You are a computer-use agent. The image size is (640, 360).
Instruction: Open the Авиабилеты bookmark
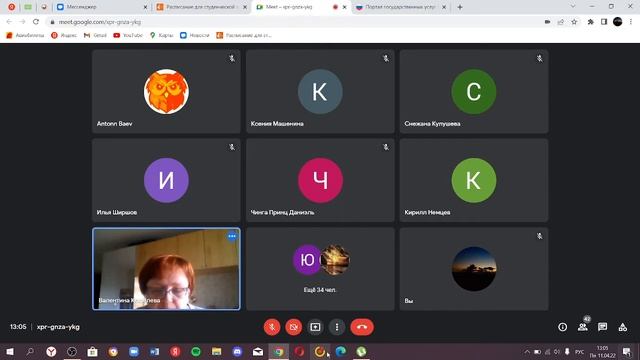pyautogui.click(x=25, y=36)
